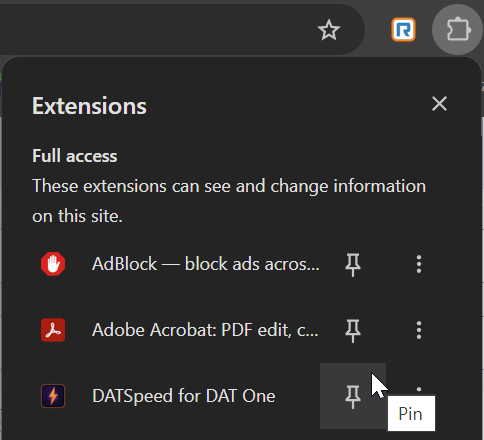The height and width of the screenshot is (440, 484).
Task: Click the "These extensions can see" description text
Action: (x=229, y=201)
